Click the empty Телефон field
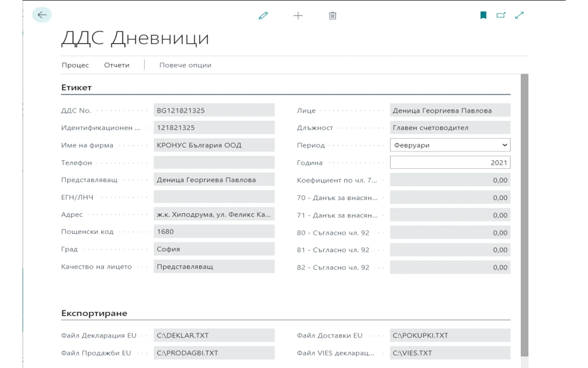The height and width of the screenshot is (368, 588). coord(214,163)
